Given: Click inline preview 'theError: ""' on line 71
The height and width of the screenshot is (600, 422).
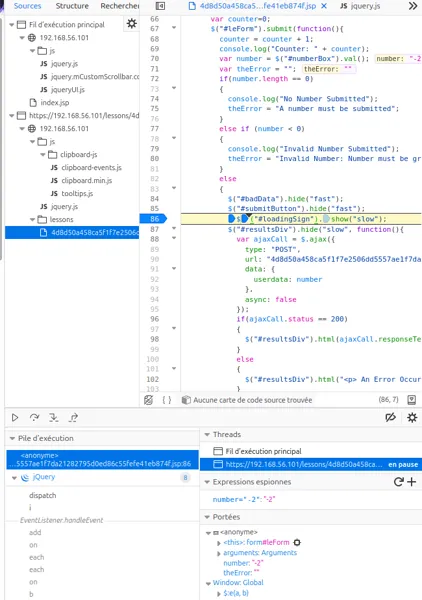Looking at the screenshot, I should coord(329,69).
